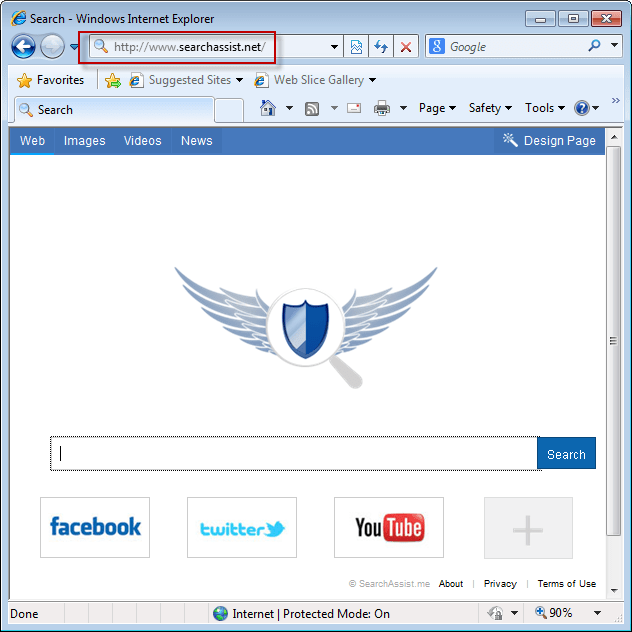The width and height of the screenshot is (632, 632).
Task: Click the status bar security lock icon
Action: [496, 613]
